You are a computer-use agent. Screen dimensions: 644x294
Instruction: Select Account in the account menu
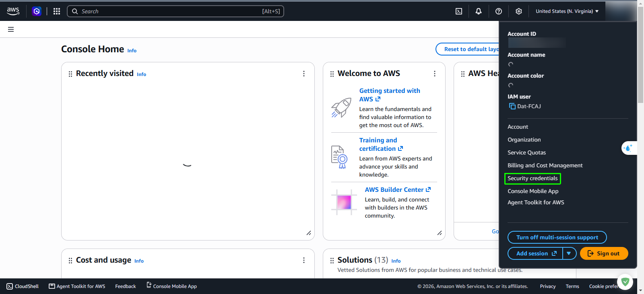518,127
